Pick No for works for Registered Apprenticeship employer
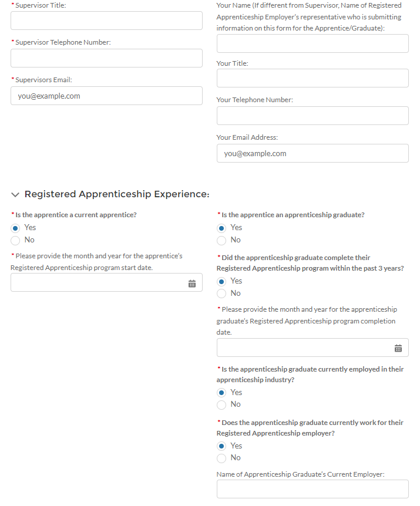The width and height of the screenshot is (420, 506). point(222,458)
